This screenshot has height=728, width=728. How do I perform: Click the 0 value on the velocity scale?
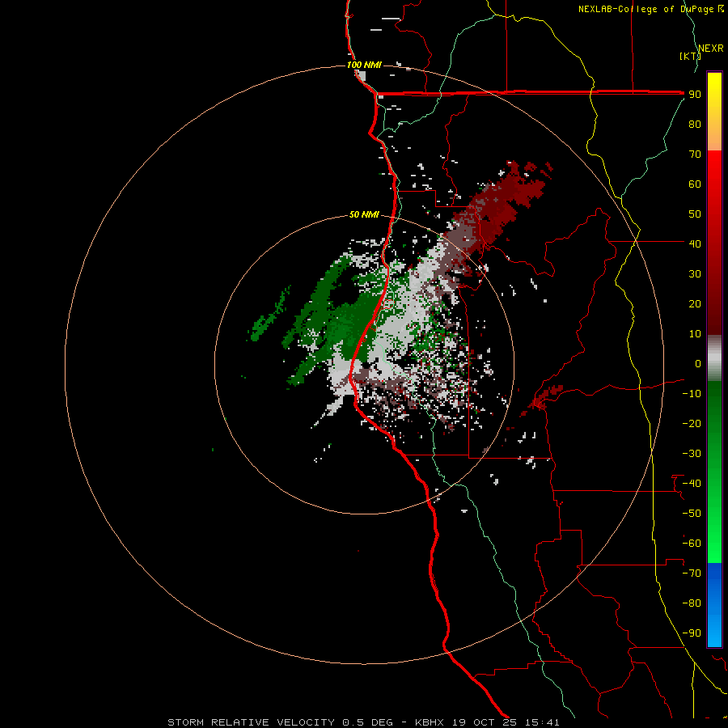698,363
